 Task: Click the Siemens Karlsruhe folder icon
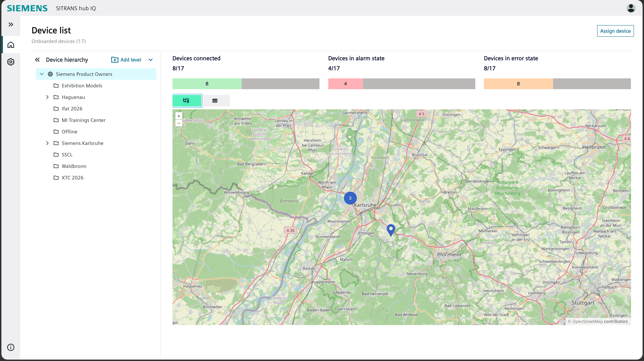[x=56, y=143]
